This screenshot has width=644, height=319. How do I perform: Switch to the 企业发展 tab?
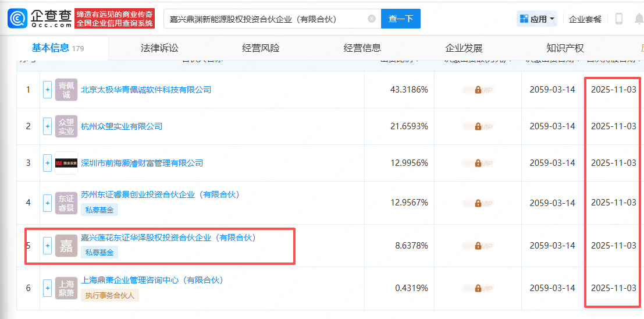coord(464,48)
